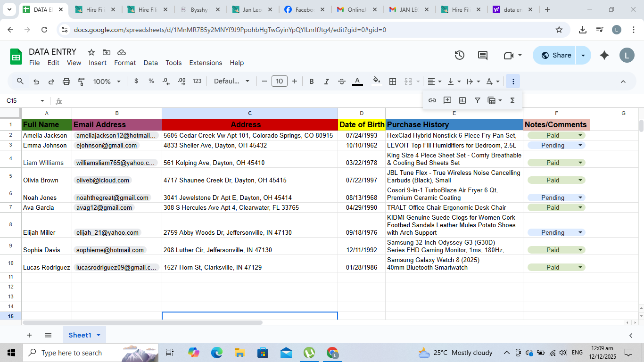Open the Format menu
Image resolution: width=644 pixels, height=362 pixels.
pyautogui.click(x=125, y=63)
